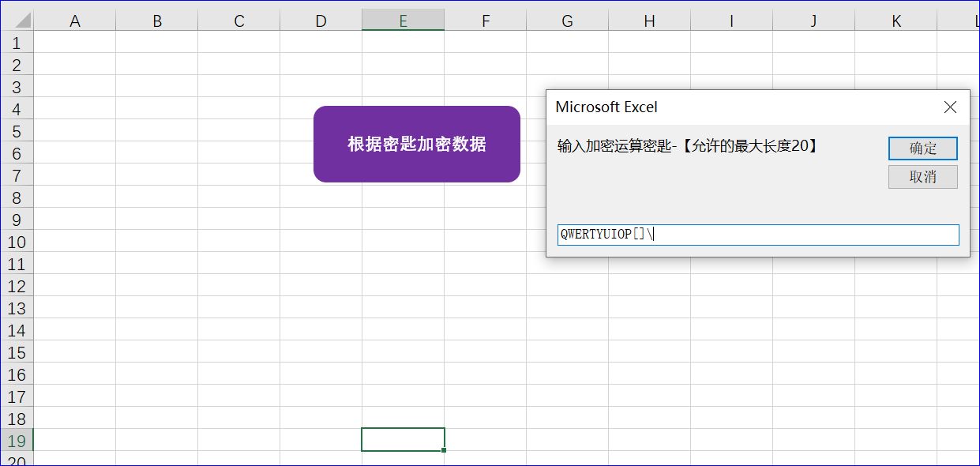
Task: Select row 8 header
Action: point(17,197)
